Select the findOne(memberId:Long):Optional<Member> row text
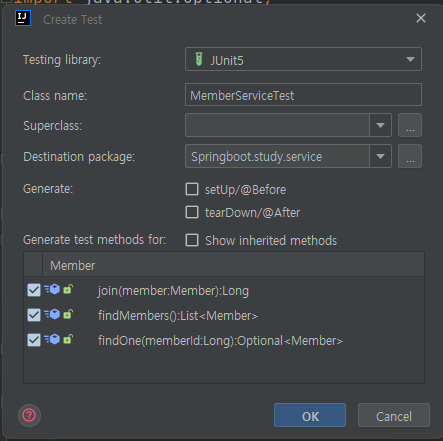Screen dimensions: 443x441 pos(220,341)
